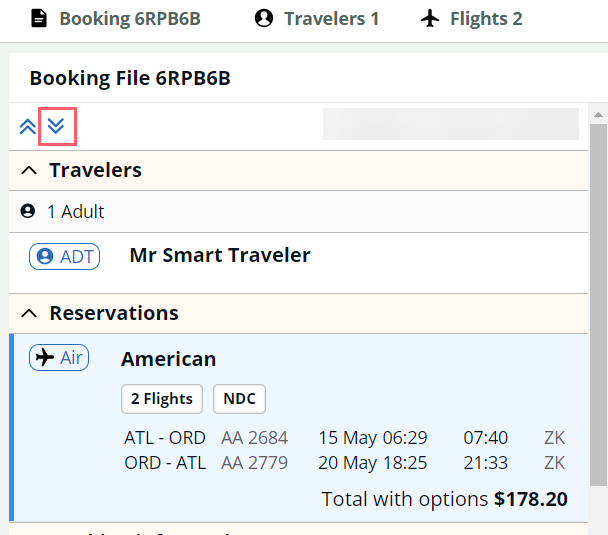
Task: Click the scrollbar up arrow
Action: pyautogui.click(x=598, y=114)
